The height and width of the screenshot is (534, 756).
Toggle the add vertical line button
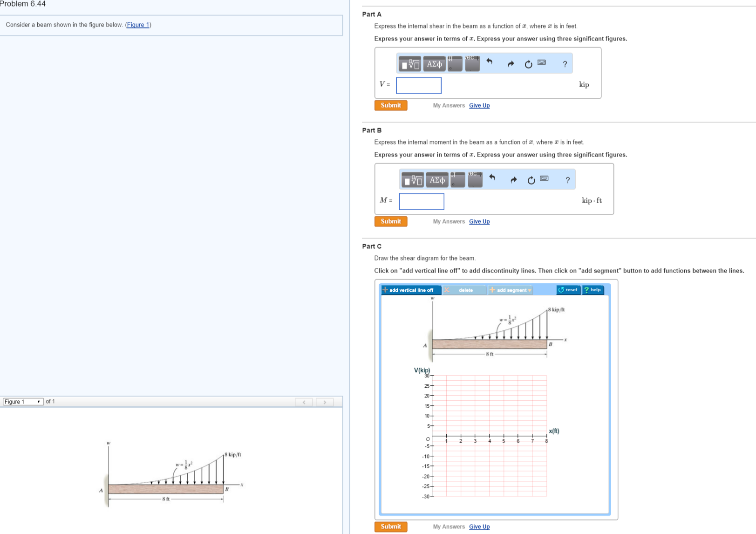click(408, 290)
